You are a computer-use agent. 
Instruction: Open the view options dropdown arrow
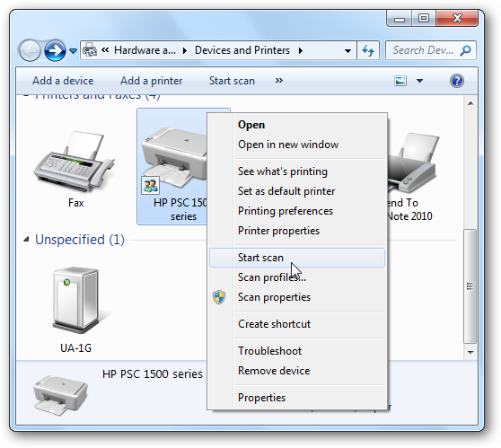tap(419, 81)
